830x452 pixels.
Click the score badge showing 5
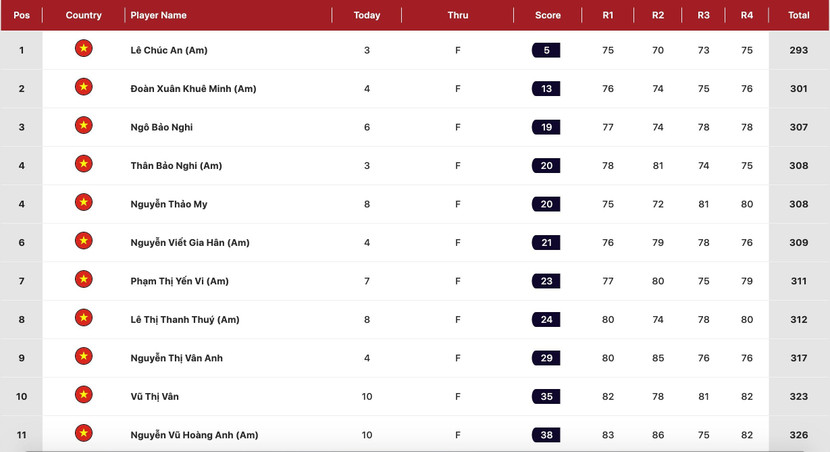pos(546,50)
